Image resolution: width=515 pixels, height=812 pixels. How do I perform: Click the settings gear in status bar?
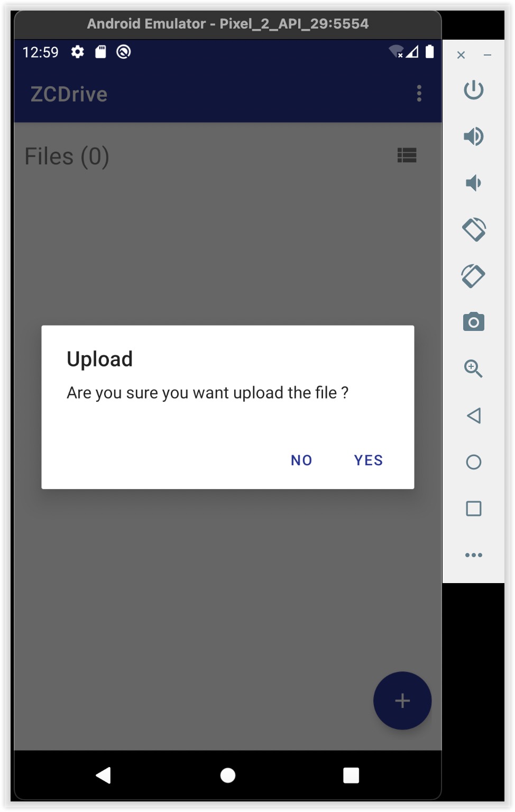tap(78, 52)
